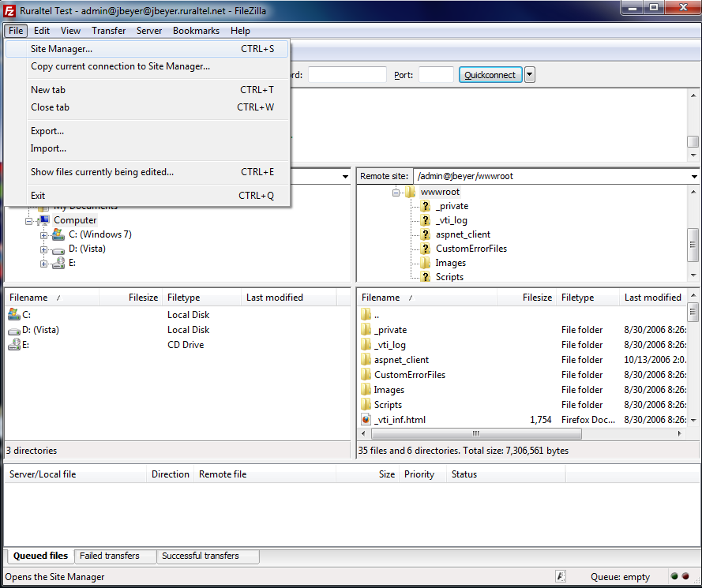Choose Show files currently being edited

point(147,172)
